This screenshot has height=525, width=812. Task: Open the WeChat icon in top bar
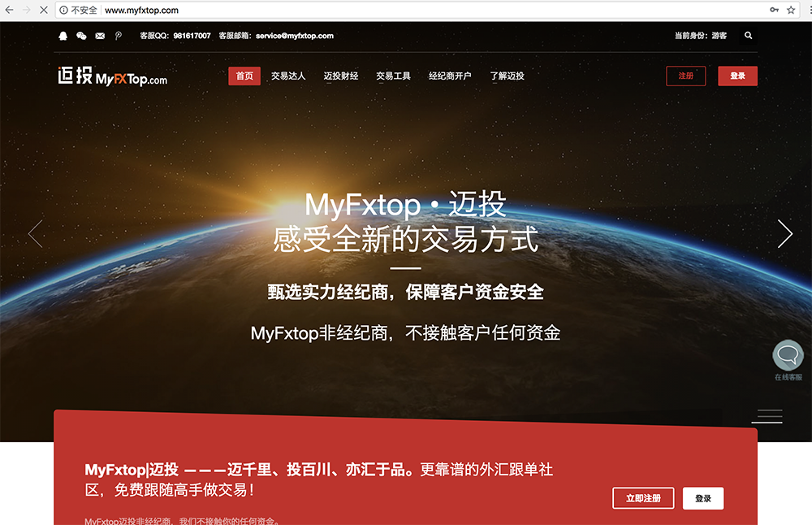point(81,36)
